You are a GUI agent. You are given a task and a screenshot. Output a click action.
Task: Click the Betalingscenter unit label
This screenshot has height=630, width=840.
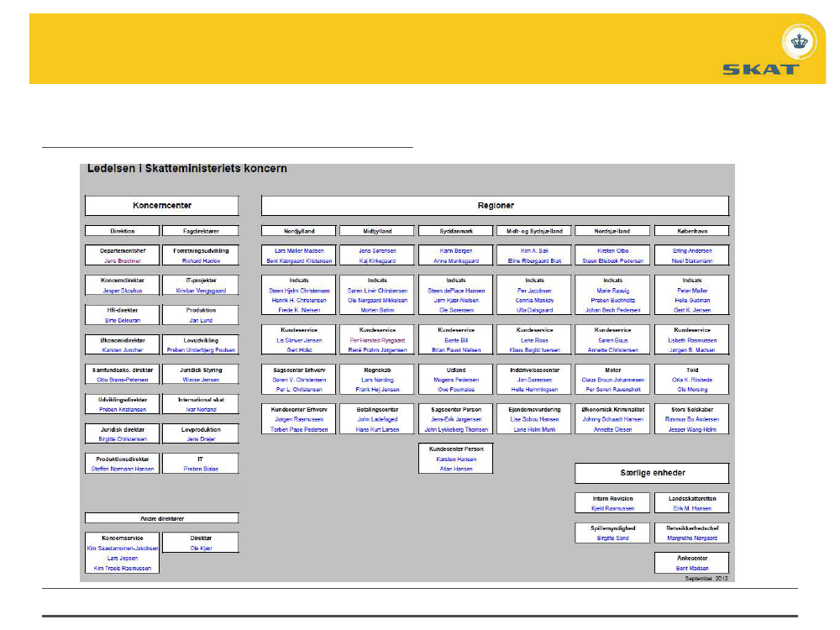coord(377,409)
